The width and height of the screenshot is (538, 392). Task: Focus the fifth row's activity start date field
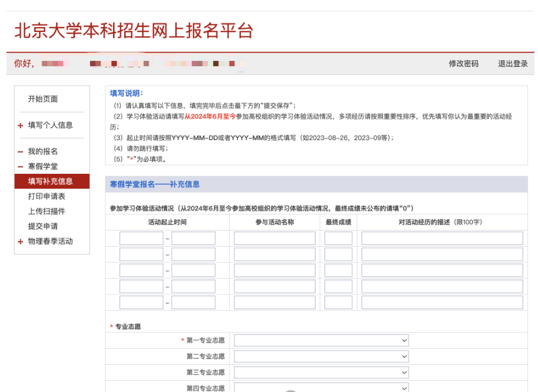(x=141, y=303)
